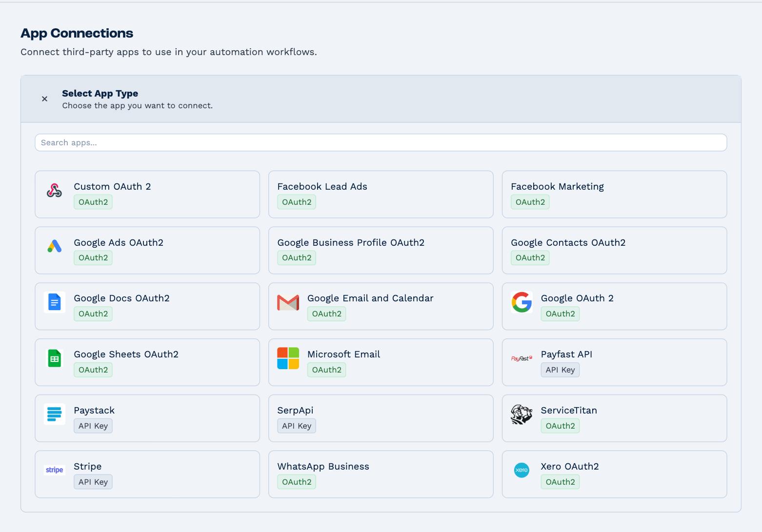Viewport: 762px width, 532px height.
Task: Click the API Key badge under SerpApi
Action: (x=297, y=426)
